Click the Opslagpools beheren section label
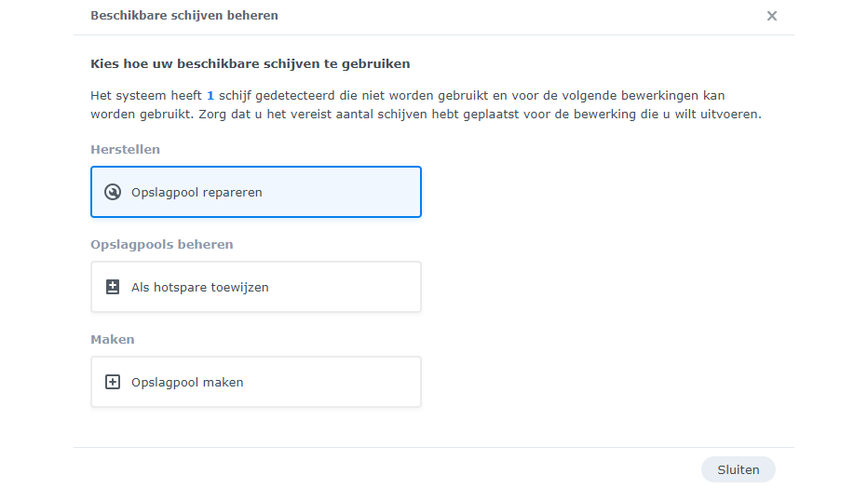The image size is (868, 488). [x=162, y=245]
